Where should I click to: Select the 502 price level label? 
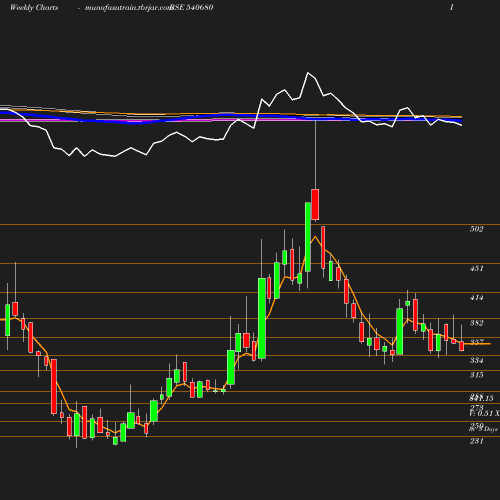tap(476, 229)
